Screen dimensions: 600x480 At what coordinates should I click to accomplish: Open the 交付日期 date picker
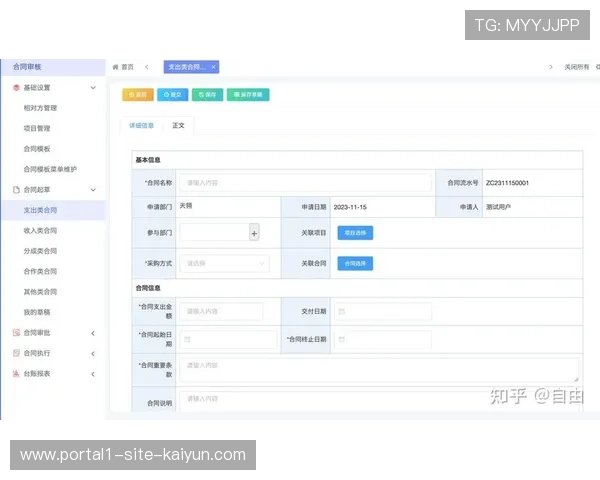(383, 311)
